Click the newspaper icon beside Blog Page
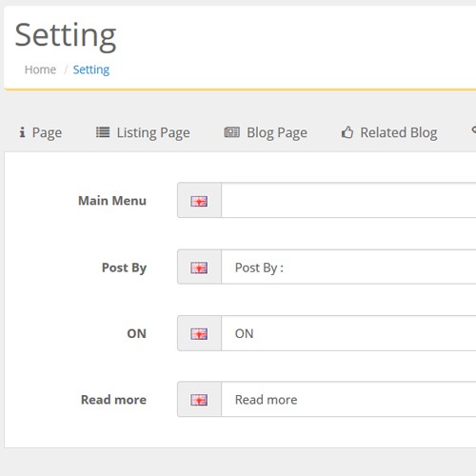This screenshot has height=476, width=476. pyautogui.click(x=232, y=132)
